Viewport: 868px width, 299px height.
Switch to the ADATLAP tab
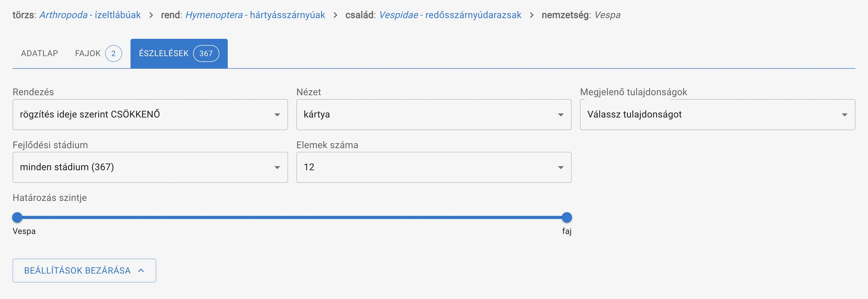coord(39,54)
